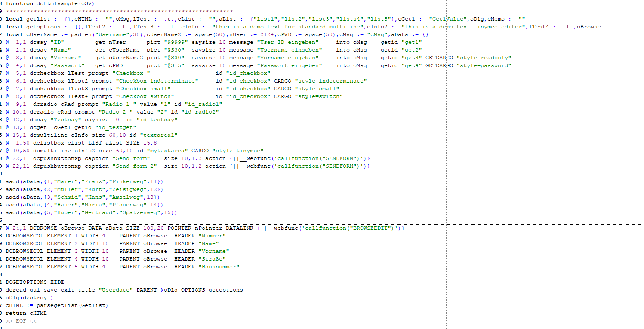The image size is (644, 329).
Task: Place cursor on "User ID eingeben" message
Action: coord(288,42)
